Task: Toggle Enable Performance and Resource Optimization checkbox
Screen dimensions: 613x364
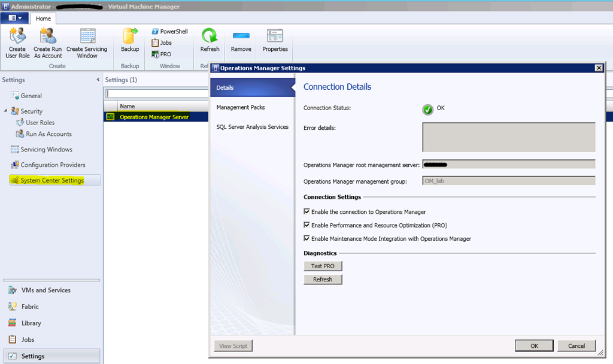Action: [x=307, y=225]
